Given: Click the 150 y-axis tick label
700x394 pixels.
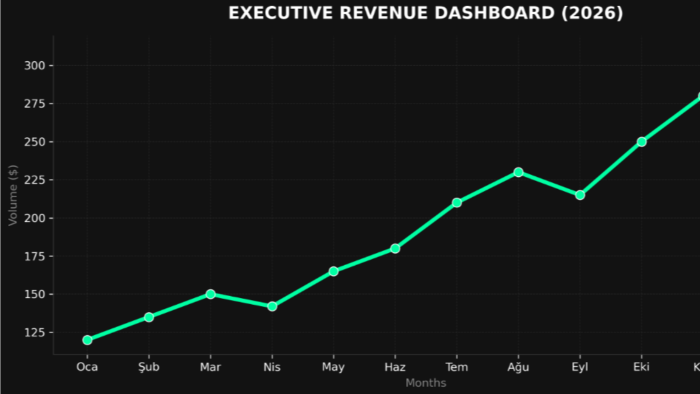Looking at the screenshot, I should pyautogui.click(x=35, y=294).
